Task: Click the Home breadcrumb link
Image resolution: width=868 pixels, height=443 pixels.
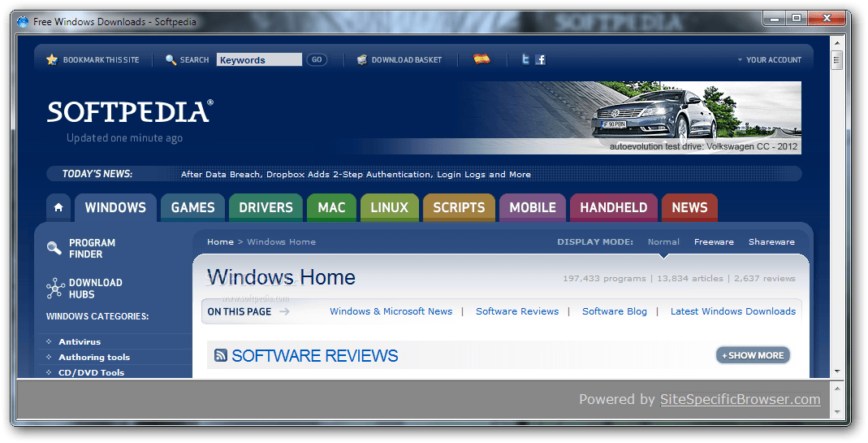Action: [220, 241]
